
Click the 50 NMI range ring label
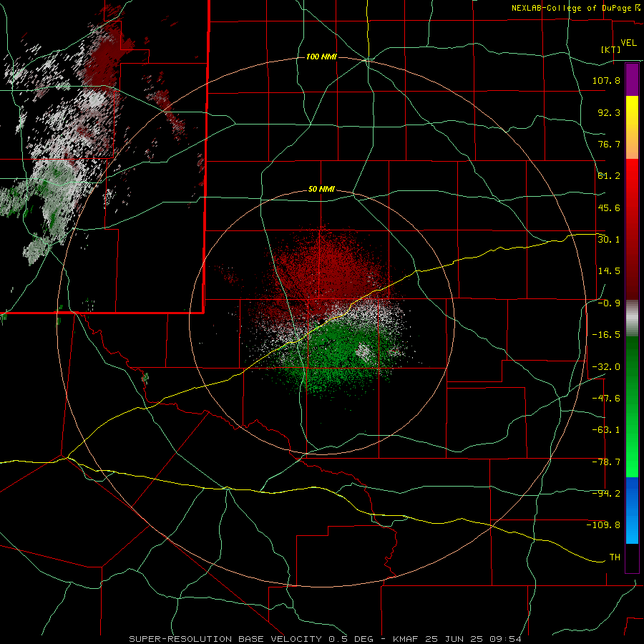[321, 190]
